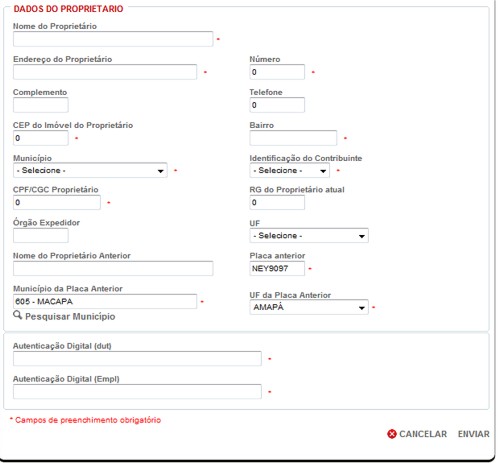Click the red cancel X icon
499x463 pixels.
pos(392,434)
